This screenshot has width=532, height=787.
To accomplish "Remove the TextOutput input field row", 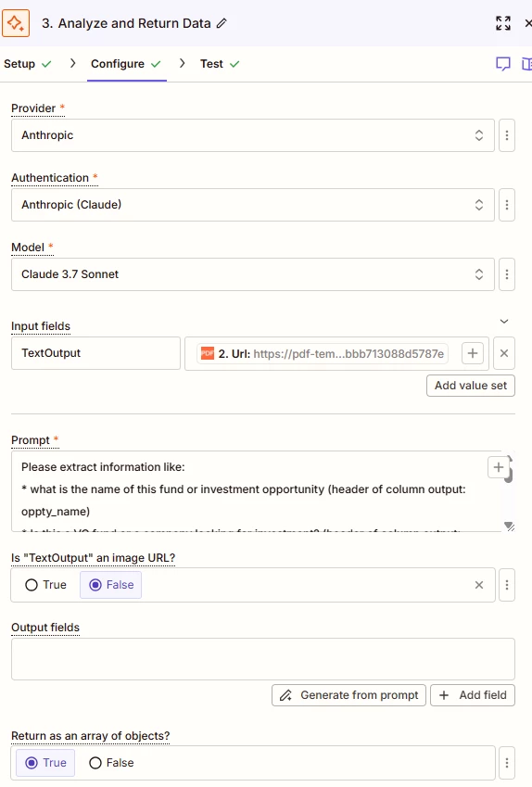I will (x=504, y=353).
